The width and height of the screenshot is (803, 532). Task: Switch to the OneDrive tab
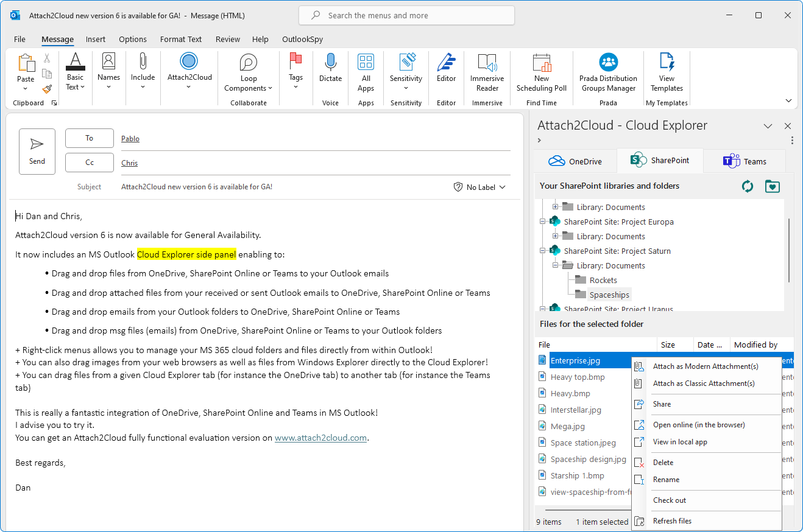click(575, 161)
